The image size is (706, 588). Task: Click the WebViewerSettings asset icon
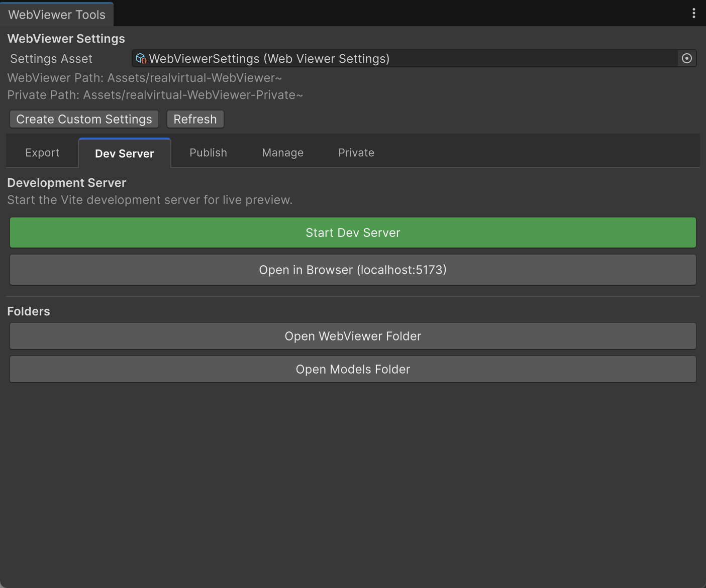[141, 59]
